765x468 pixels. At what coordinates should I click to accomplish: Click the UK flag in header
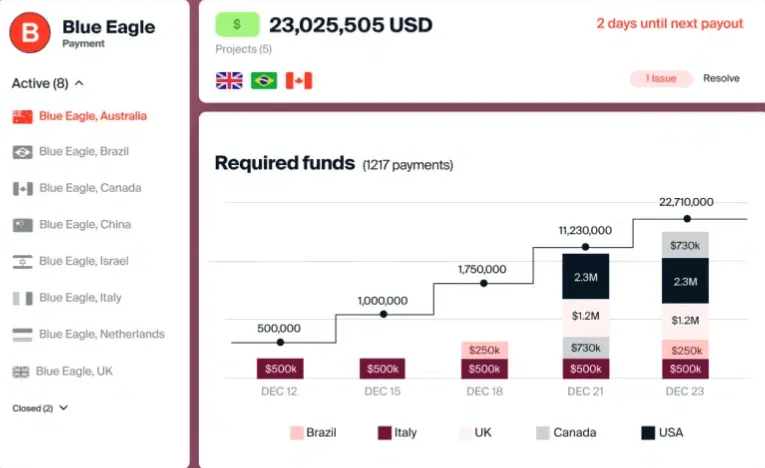tap(229, 81)
